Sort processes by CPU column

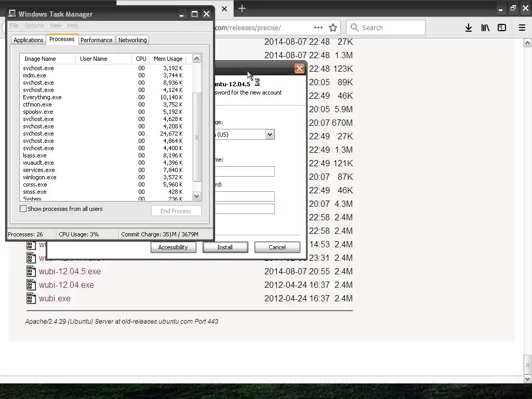click(x=140, y=59)
